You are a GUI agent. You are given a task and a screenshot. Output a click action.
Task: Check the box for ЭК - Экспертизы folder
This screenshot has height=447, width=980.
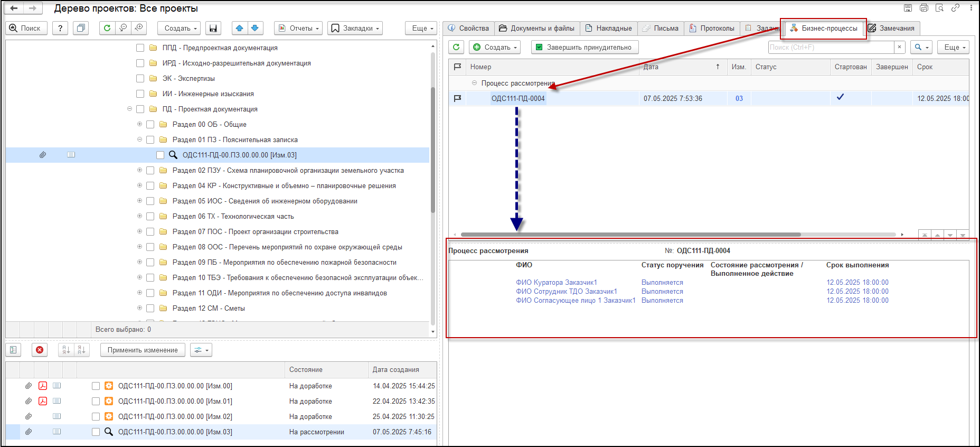tap(140, 78)
